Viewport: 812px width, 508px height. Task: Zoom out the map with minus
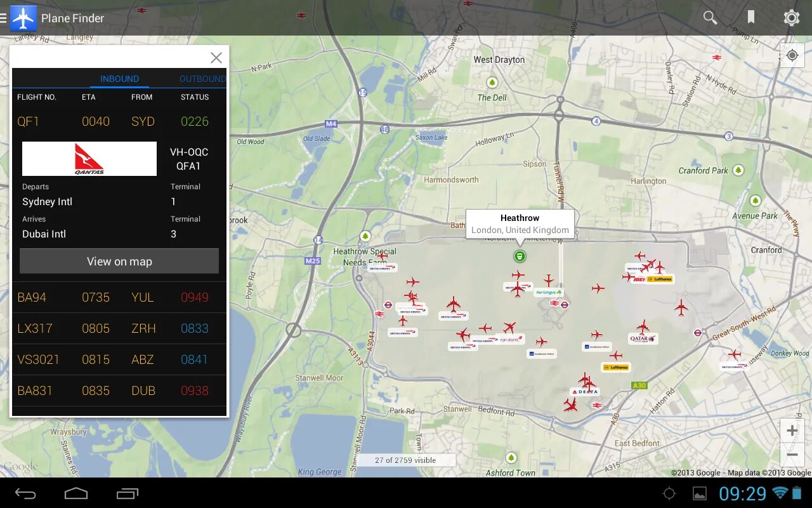pos(792,455)
